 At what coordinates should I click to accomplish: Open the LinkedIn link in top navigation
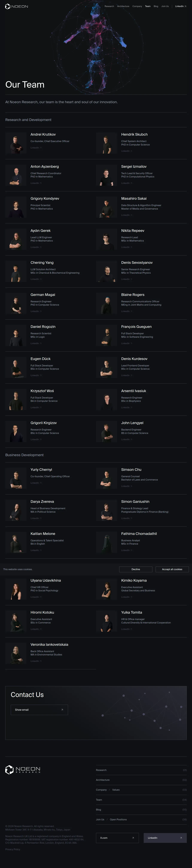[x=180, y=6]
